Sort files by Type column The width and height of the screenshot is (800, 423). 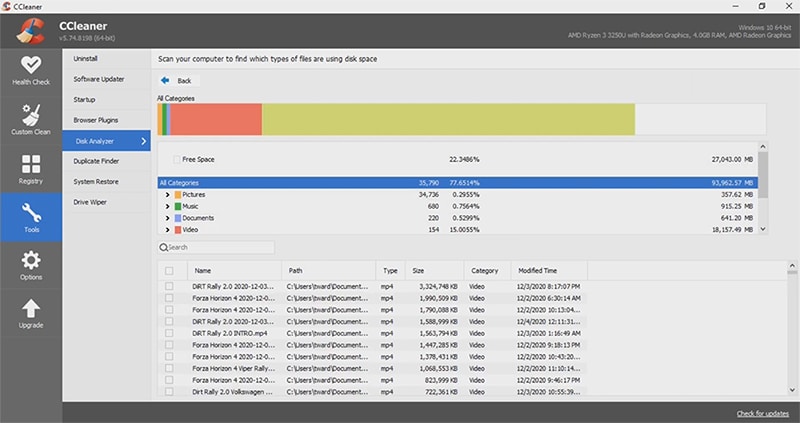[x=391, y=271]
